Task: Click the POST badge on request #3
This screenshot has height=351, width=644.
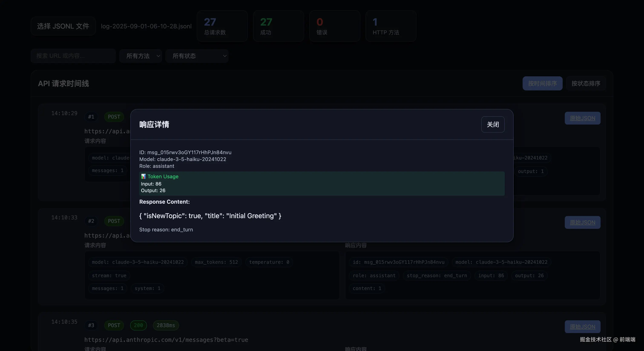Action: coord(114,325)
